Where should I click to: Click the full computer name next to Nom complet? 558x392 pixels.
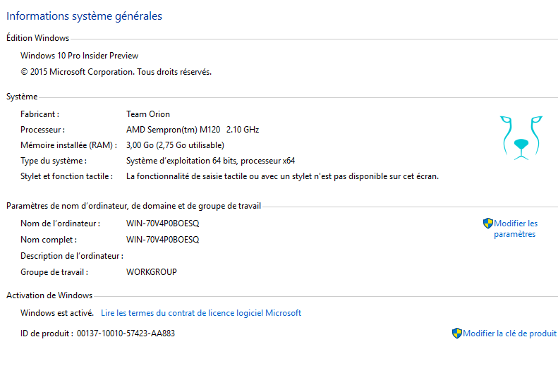[163, 240]
